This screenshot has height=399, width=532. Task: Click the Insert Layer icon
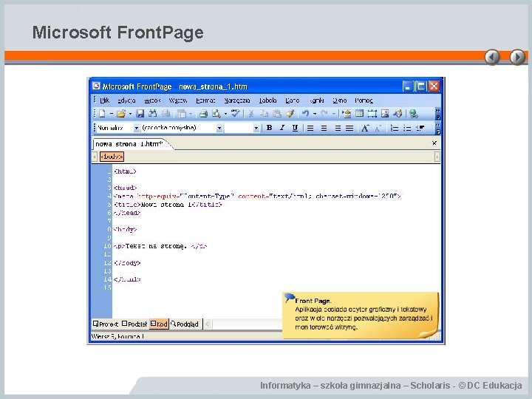click(x=372, y=114)
